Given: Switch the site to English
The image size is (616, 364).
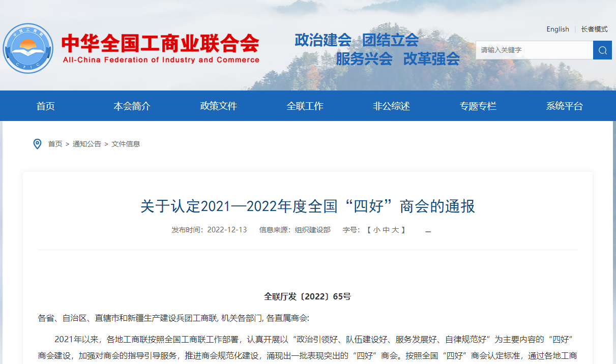Looking at the screenshot, I should pyautogui.click(x=558, y=29).
